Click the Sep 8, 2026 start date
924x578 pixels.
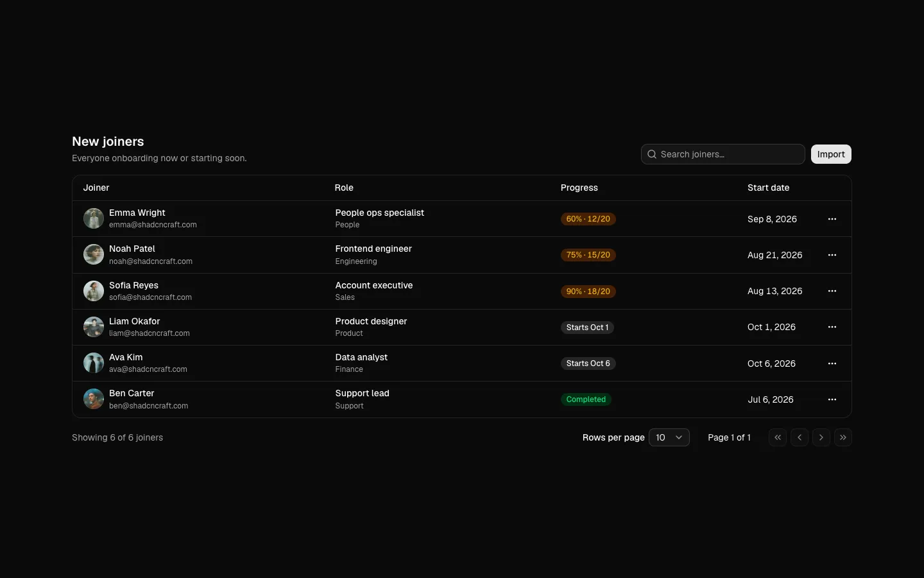772,219
